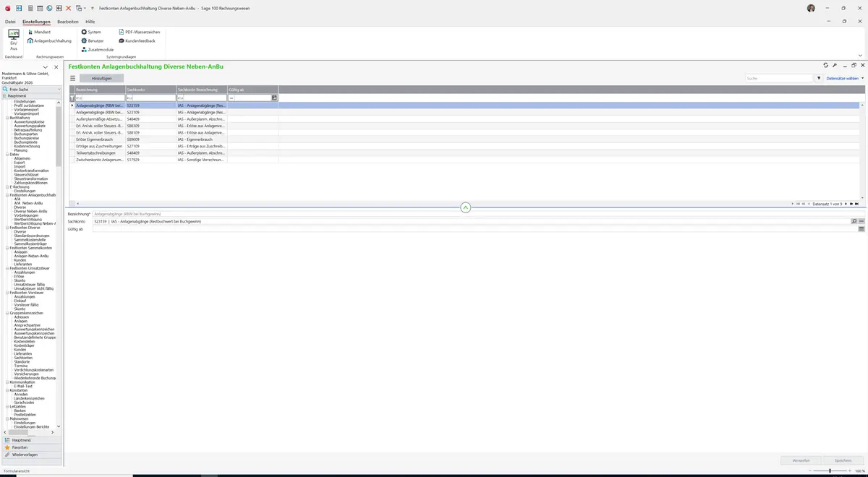The width and height of the screenshot is (868, 477).
Task: Adjust the zoom slider in status bar
Action: click(830, 470)
